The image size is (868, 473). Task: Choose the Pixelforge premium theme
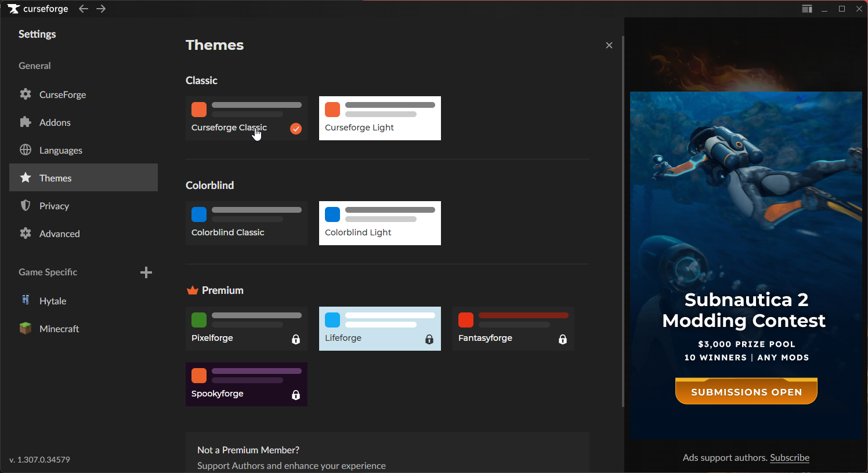tap(247, 329)
